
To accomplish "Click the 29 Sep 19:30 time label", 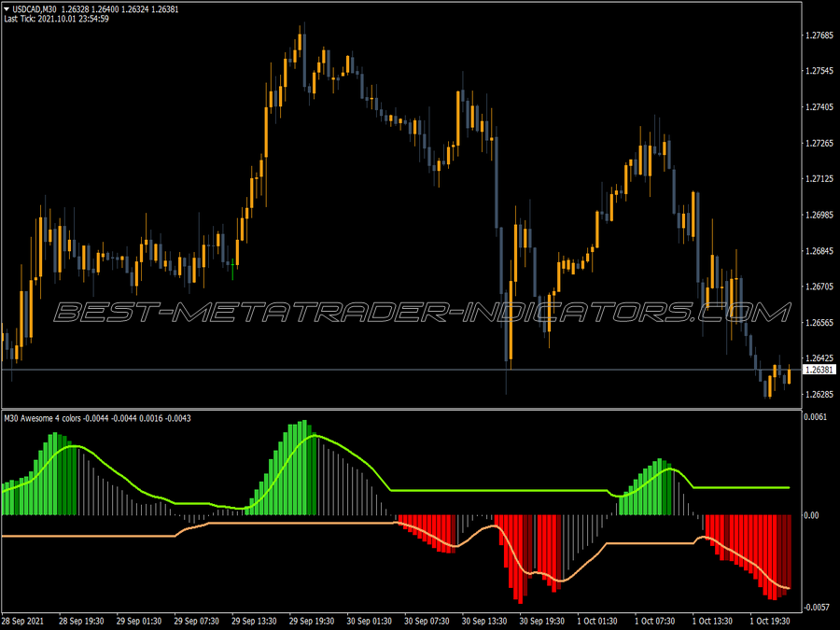I will [x=311, y=621].
